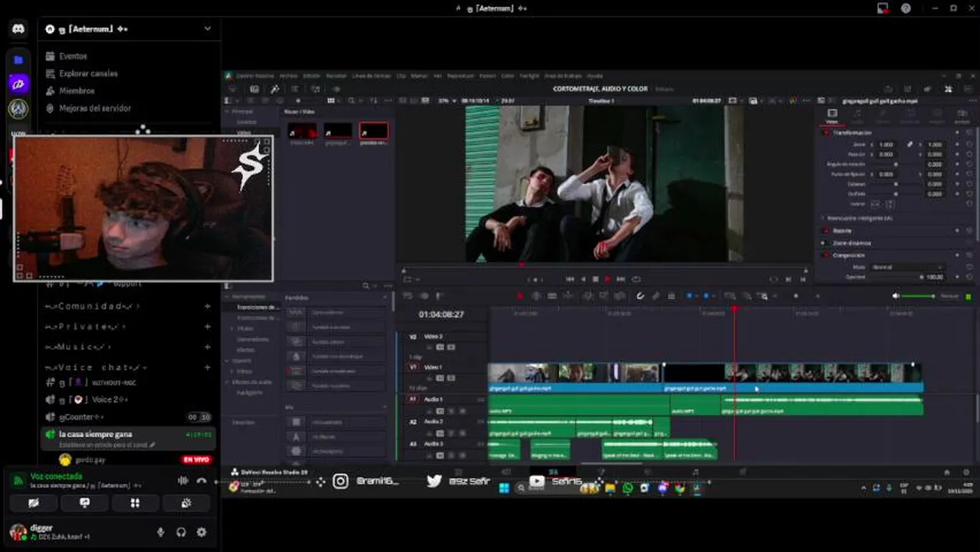The image size is (980, 552).
Task: Open Discord soundboard button in voice panel
Action: [x=186, y=503]
